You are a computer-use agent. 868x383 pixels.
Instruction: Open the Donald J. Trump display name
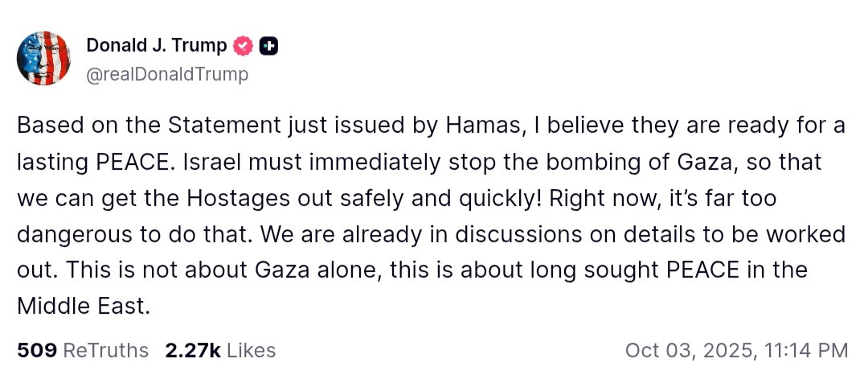tap(156, 47)
